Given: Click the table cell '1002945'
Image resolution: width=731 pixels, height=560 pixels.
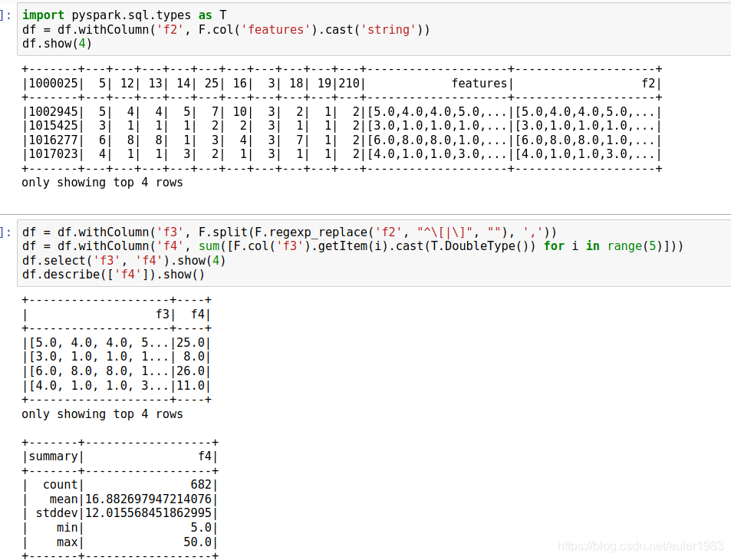Looking at the screenshot, I should [x=53, y=112].
